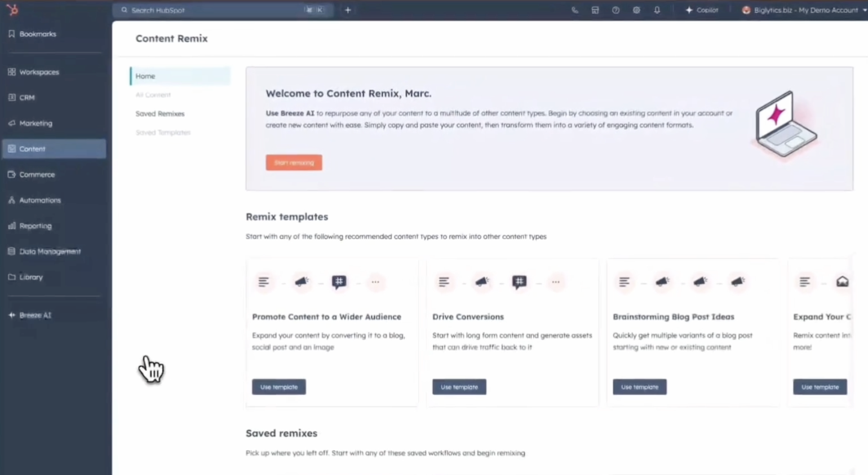Click the Start remixing button

pos(294,162)
